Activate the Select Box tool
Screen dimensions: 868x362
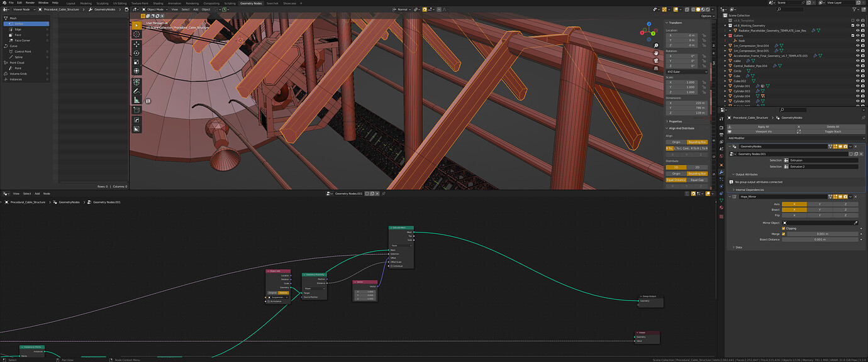click(136, 25)
